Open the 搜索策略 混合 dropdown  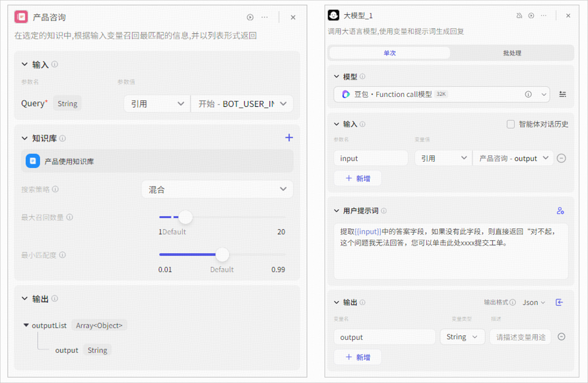tap(217, 189)
